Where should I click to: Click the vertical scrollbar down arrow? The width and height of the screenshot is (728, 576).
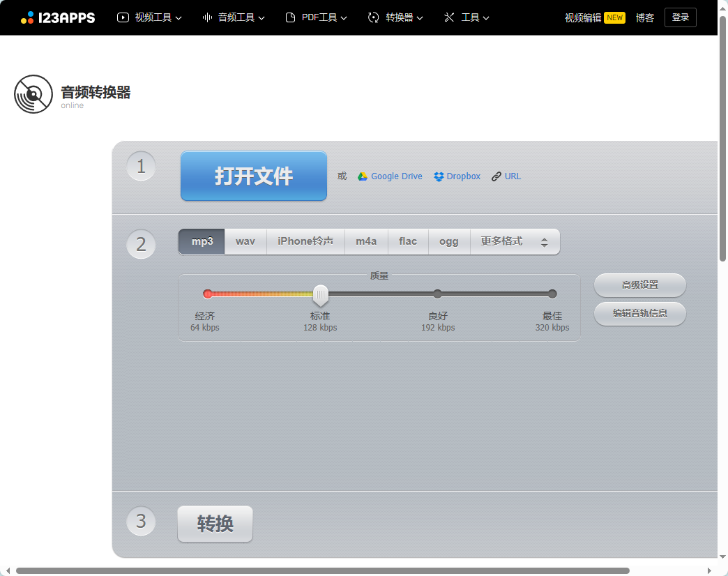pos(723,556)
